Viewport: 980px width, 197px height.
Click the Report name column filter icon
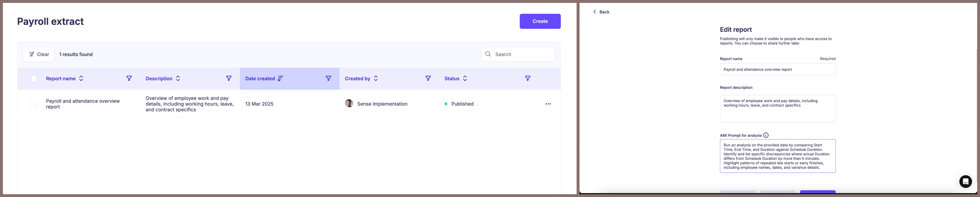(x=129, y=78)
